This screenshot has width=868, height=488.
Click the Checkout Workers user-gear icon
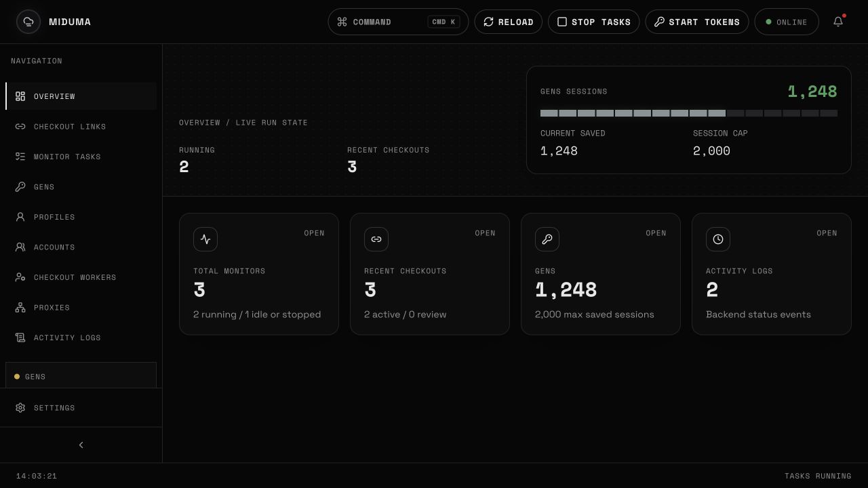(x=20, y=277)
